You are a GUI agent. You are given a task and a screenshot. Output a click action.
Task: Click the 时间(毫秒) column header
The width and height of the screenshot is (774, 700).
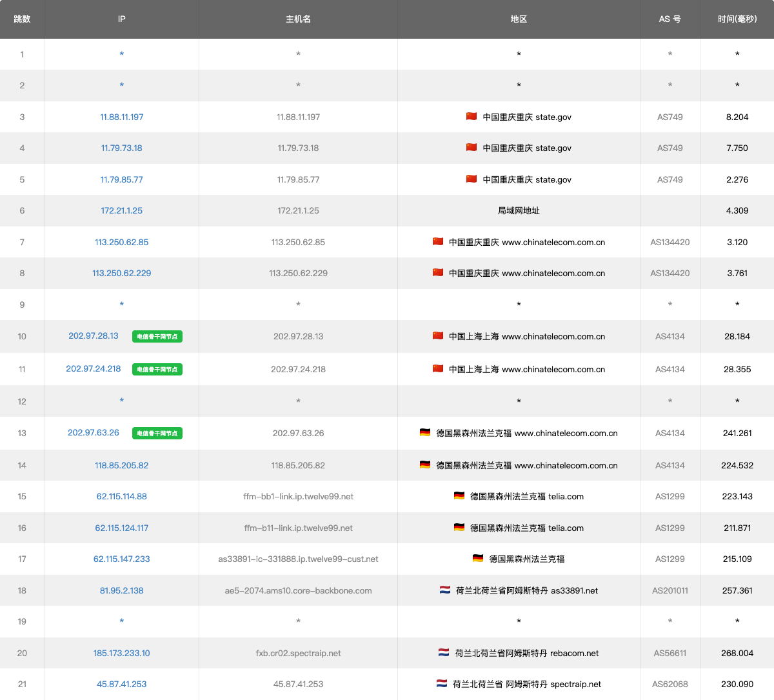point(737,19)
